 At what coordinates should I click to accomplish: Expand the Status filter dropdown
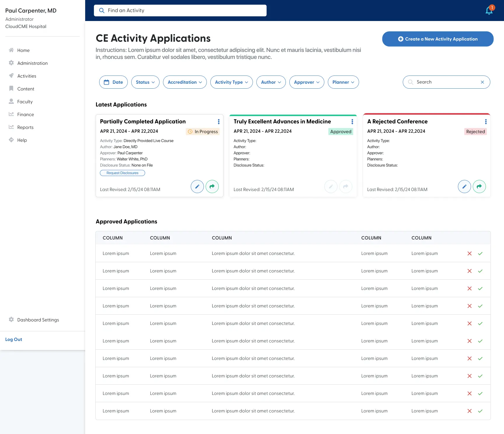tap(145, 82)
